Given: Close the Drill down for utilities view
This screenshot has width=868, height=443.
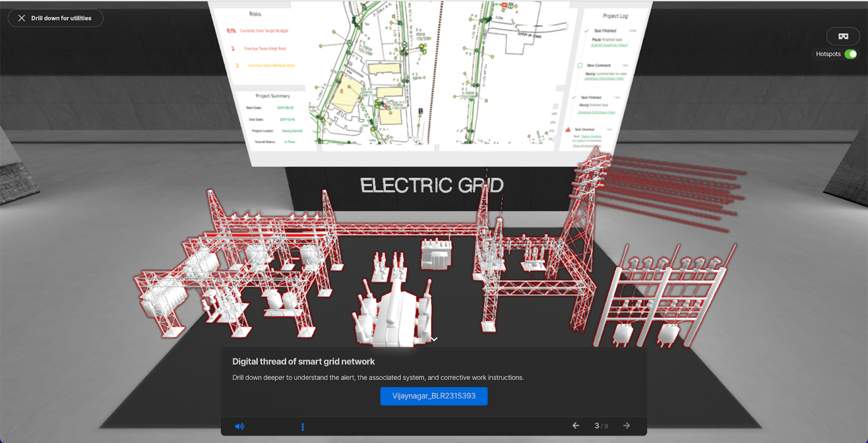Looking at the screenshot, I should 22,18.
